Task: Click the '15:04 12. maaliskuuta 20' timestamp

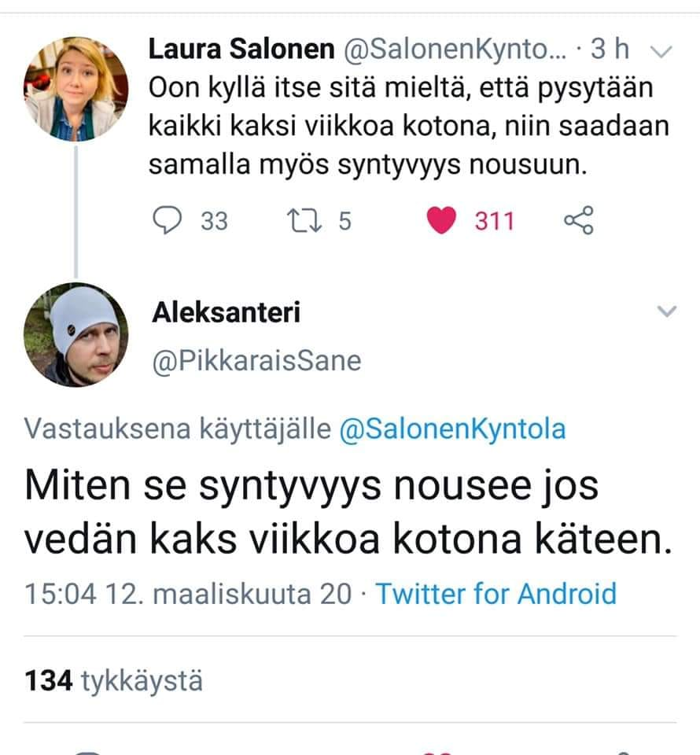Action: click(189, 593)
